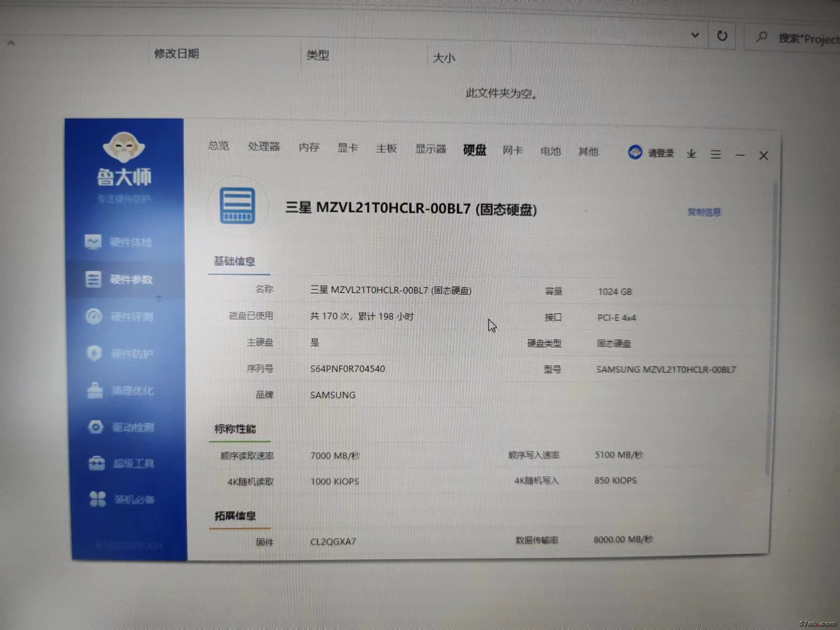Screen dimensions: 840x630
Task: Click 请登录 to log in
Action: pyautogui.click(x=651, y=153)
